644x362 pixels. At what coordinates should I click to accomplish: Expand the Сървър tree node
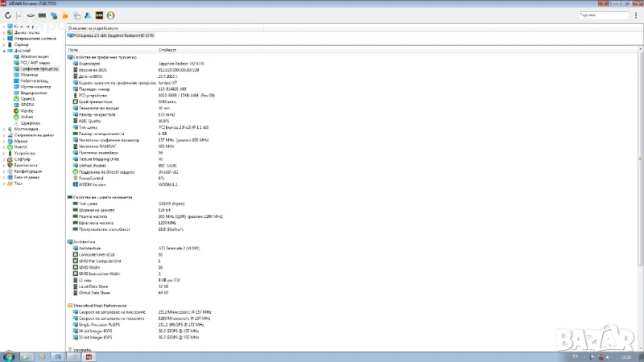pos(4,44)
